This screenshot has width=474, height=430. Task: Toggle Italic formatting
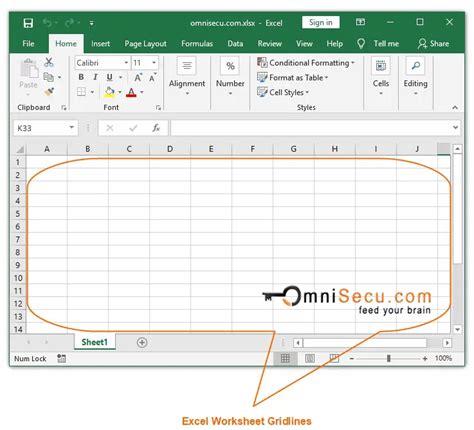pyautogui.click(x=95, y=77)
